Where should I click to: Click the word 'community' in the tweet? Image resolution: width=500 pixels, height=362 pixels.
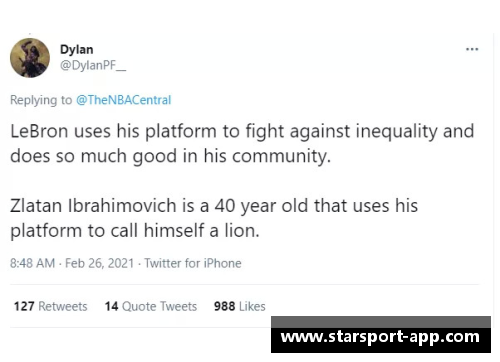pyautogui.click(x=279, y=156)
